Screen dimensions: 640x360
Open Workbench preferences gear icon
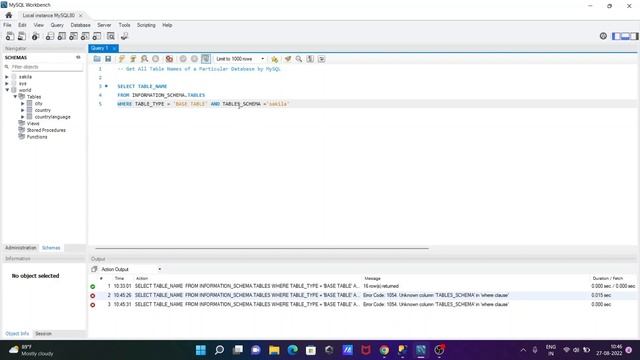point(603,36)
